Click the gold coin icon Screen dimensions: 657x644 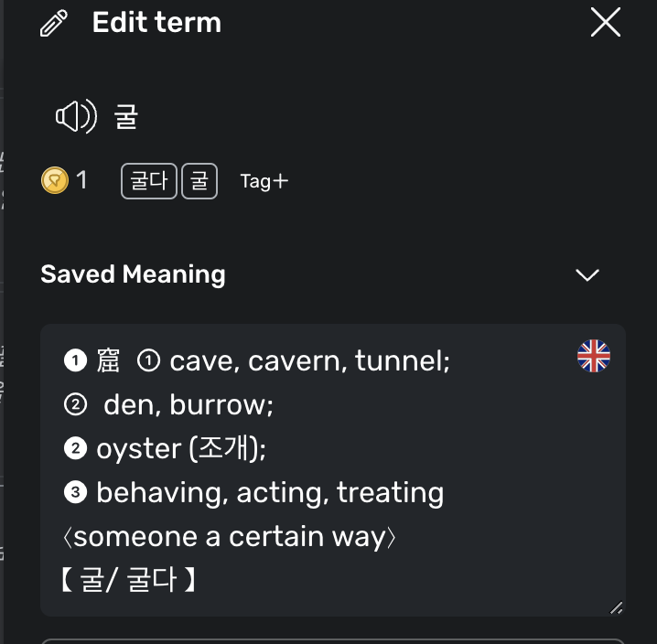click(x=55, y=180)
